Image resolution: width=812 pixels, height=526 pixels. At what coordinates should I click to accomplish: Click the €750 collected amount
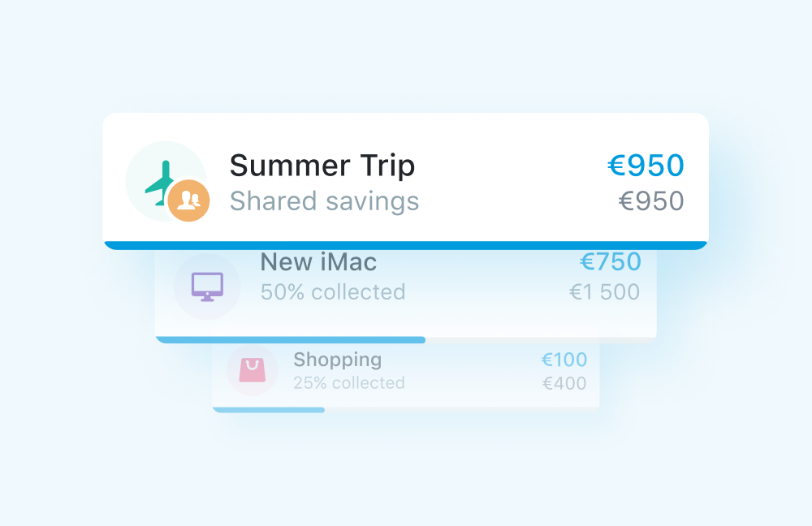click(x=610, y=262)
